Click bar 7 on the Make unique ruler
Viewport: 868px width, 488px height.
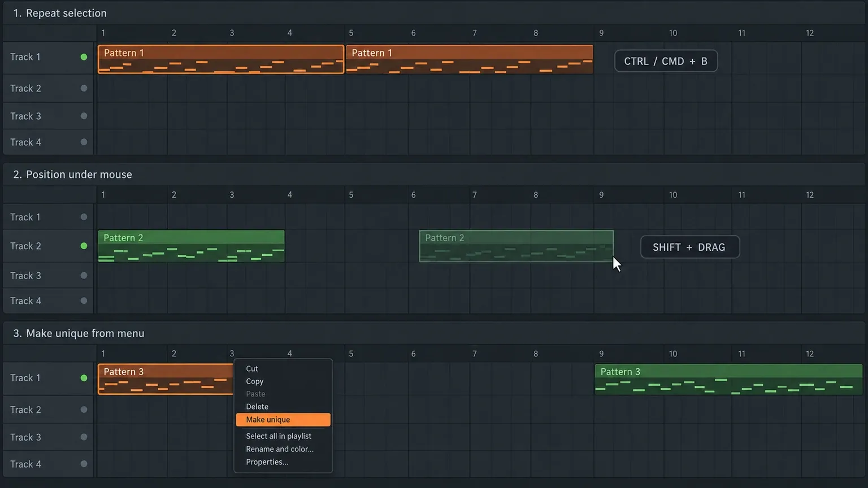tap(474, 354)
